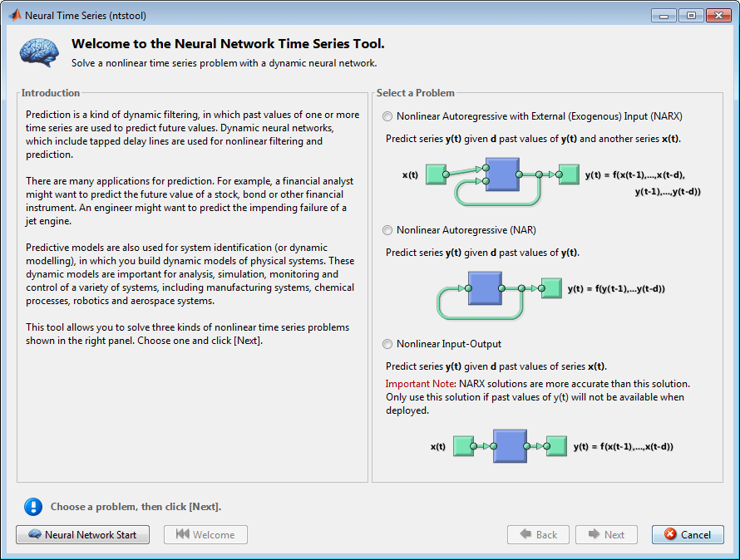Click the NAR diagram green output box
This screenshot has height=560, width=740.
[x=551, y=288]
